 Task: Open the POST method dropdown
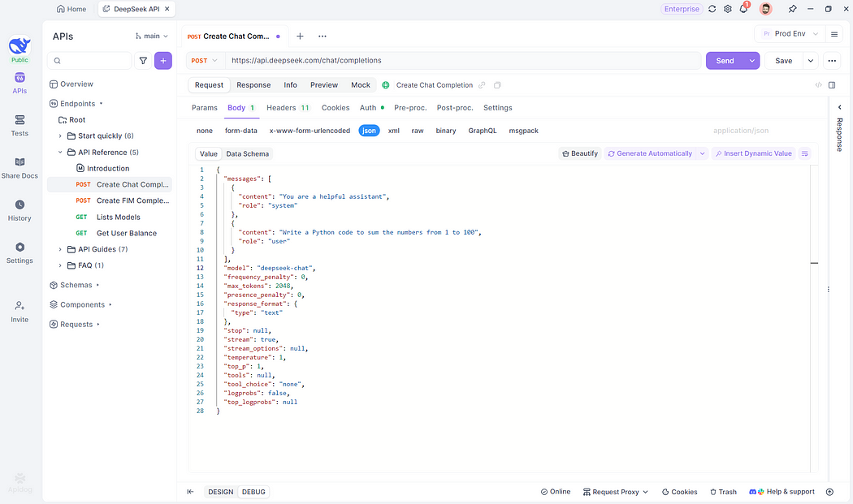pyautogui.click(x=205, y=61)
